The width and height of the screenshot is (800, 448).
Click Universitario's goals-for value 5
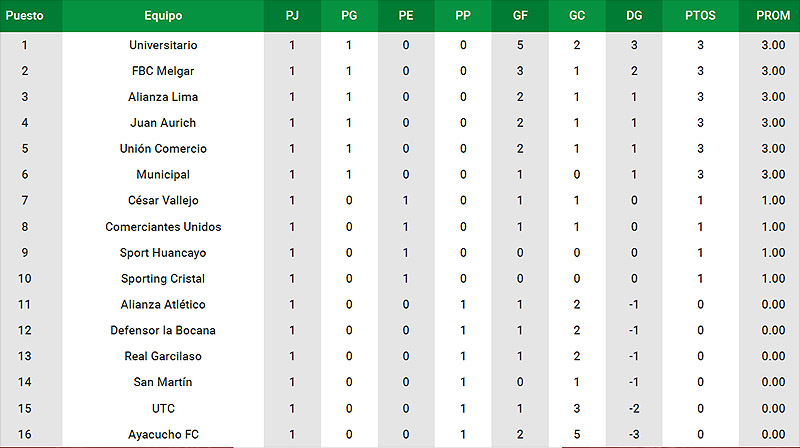(x=520, y=45)
